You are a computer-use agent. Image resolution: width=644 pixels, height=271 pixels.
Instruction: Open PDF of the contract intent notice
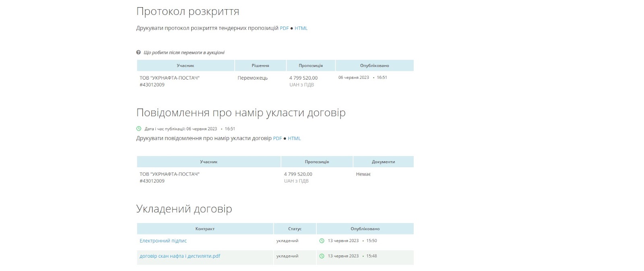tap(277, 138)
